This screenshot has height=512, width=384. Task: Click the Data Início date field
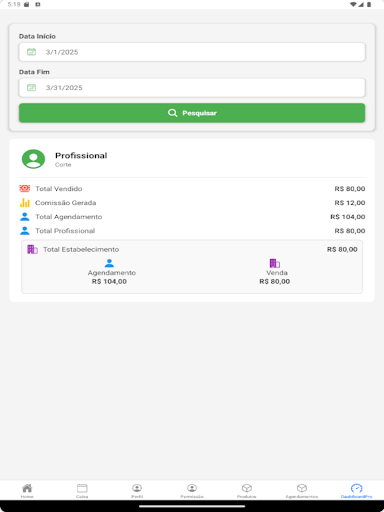(192, 52)
